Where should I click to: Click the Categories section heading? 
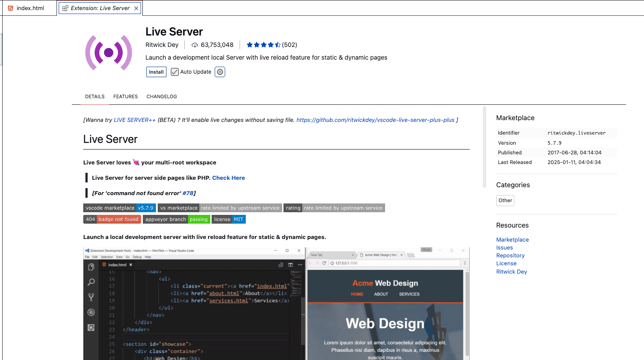tap(513, 185)
